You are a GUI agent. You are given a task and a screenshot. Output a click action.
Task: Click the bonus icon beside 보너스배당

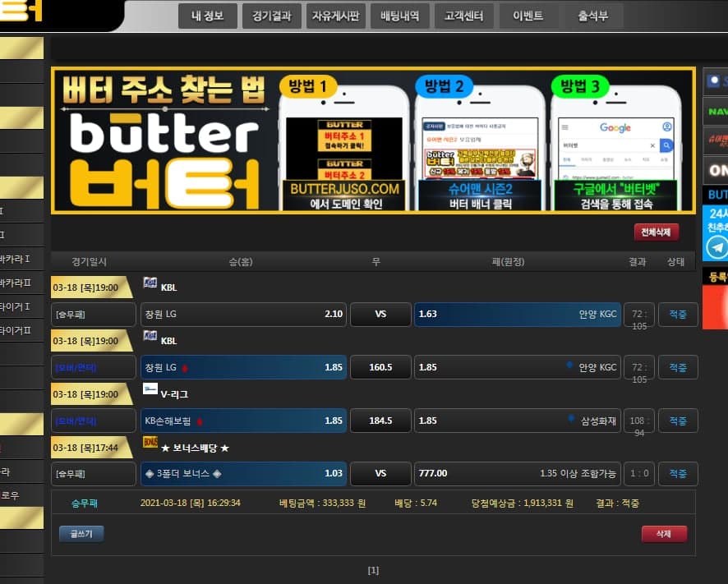coord(150,442)
